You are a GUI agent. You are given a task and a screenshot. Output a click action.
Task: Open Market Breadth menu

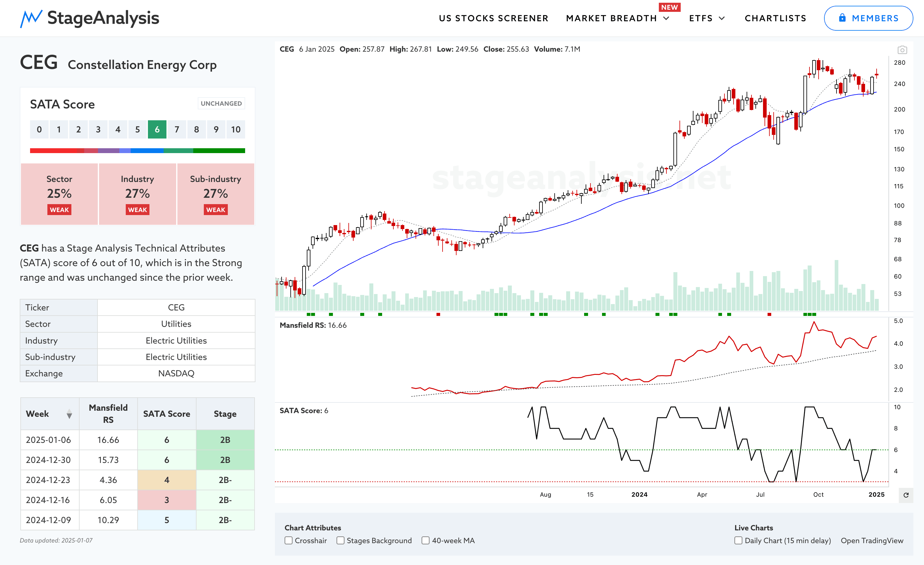(611, 18)
